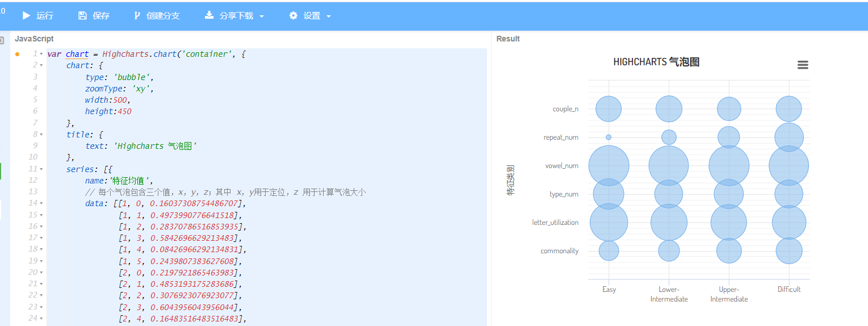Click the Easy x-axis label
Screen dimensions: 868x326
(609, 289)
